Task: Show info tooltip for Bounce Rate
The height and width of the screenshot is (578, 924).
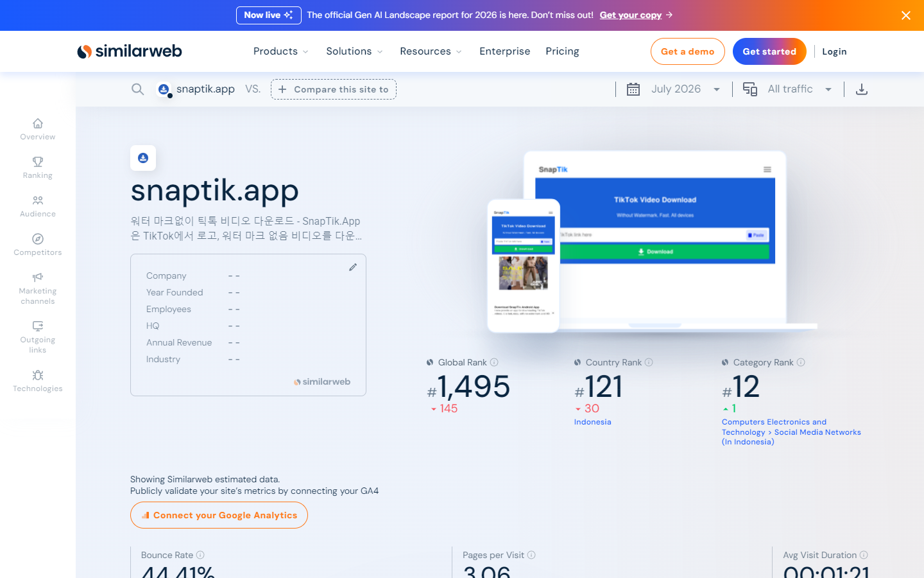Action: (x=200, y=555)
